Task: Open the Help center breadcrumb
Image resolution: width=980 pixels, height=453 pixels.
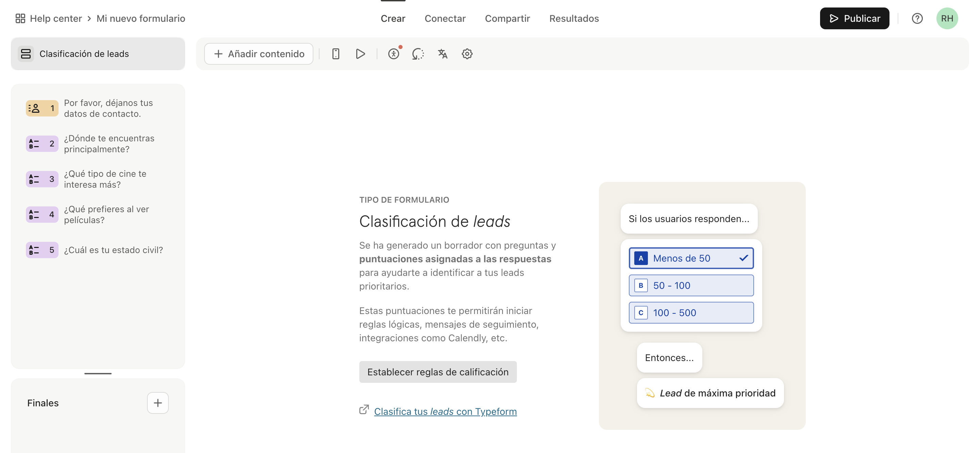Action: (56, 18)
